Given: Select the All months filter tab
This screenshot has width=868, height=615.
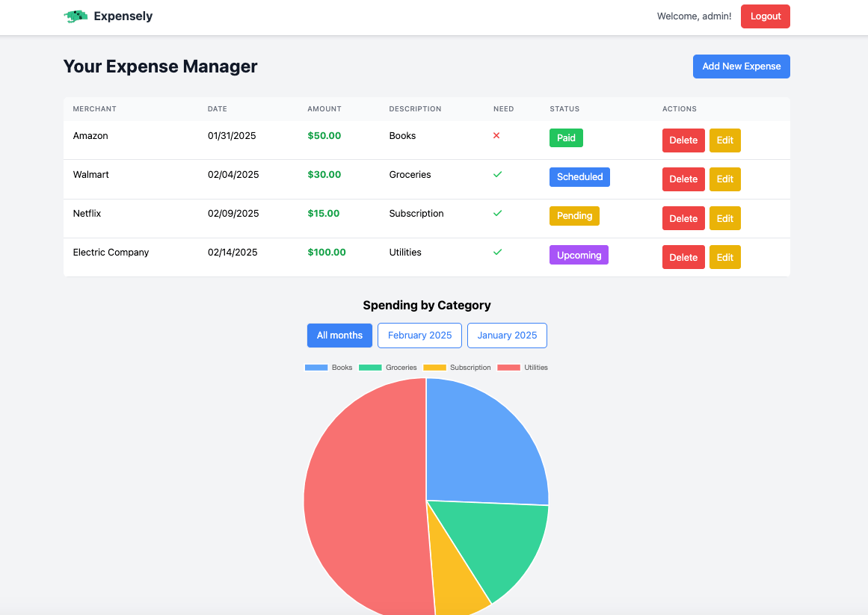Looking at the screenshot, I should (339, 336).
